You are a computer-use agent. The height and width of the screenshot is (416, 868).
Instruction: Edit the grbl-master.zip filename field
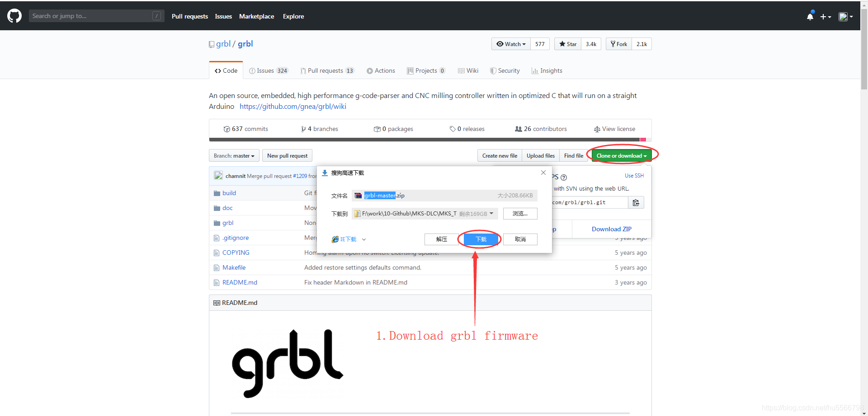tap(444, 196)
